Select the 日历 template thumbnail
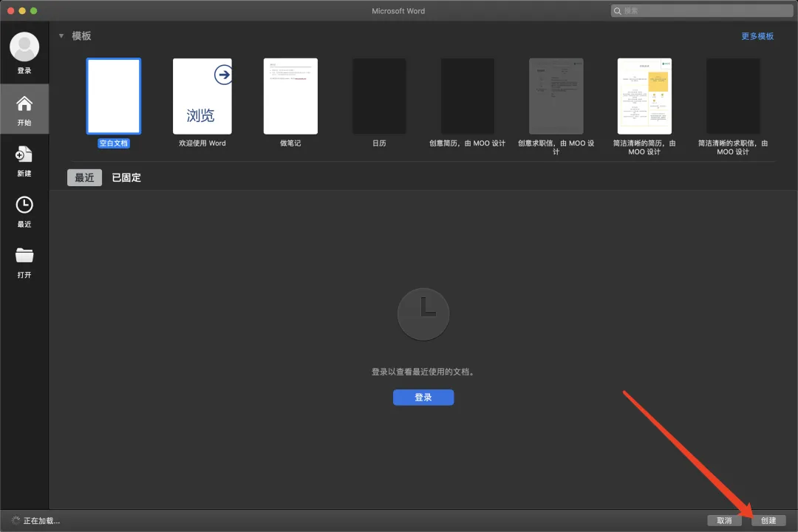 pyautogui.click(x=379, y=96)
